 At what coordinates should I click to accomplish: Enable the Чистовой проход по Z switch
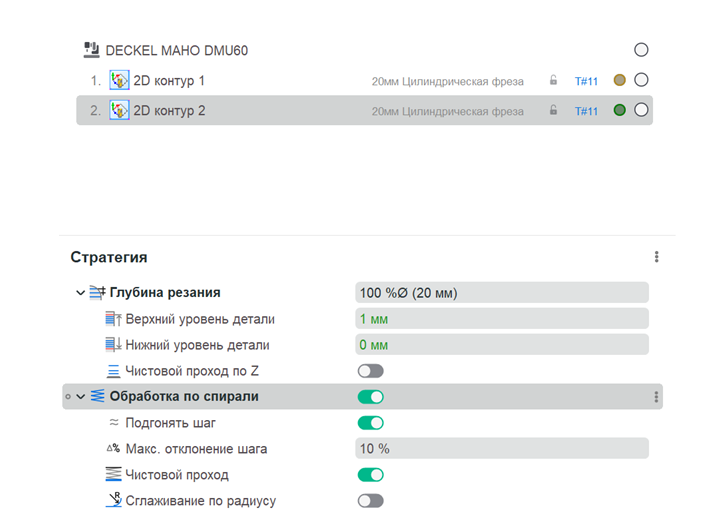coord(371,371)
